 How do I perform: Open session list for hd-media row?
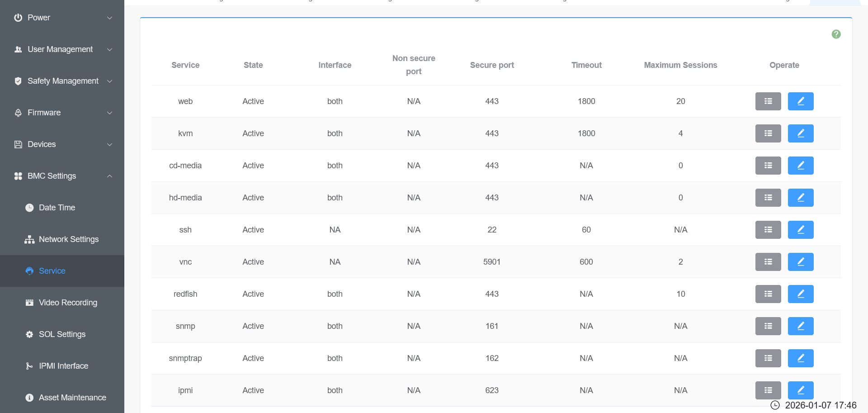click(x=768, y=198)
